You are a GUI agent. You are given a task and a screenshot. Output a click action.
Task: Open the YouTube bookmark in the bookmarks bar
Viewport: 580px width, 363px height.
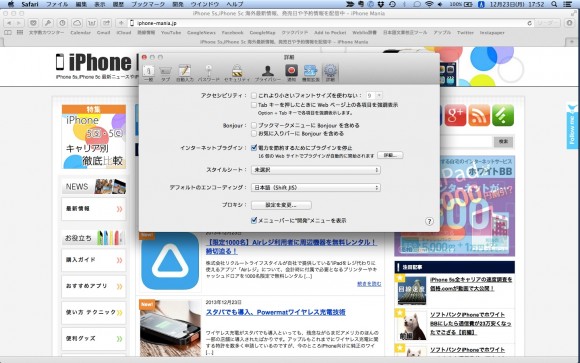[x=171, y=33]
